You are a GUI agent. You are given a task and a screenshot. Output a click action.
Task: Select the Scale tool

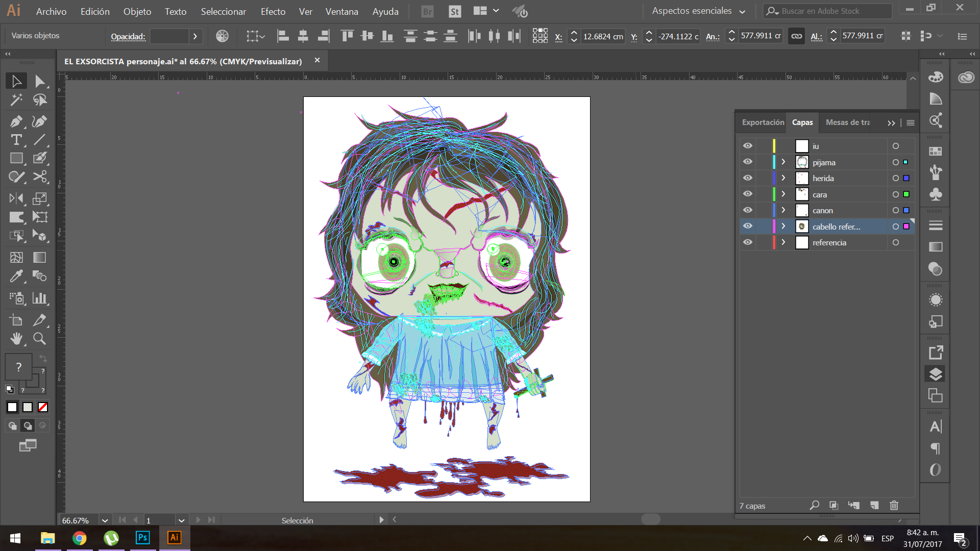point(40,198)
